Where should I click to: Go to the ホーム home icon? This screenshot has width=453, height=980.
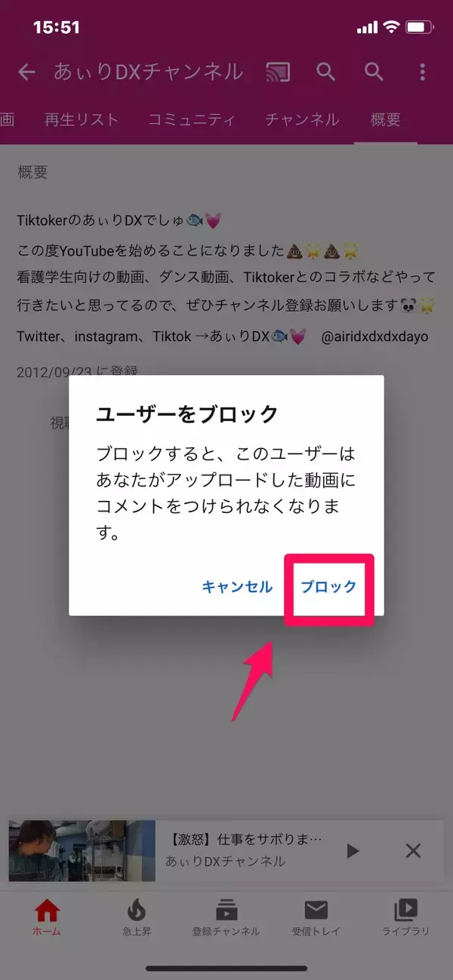(x=47, y=917)
